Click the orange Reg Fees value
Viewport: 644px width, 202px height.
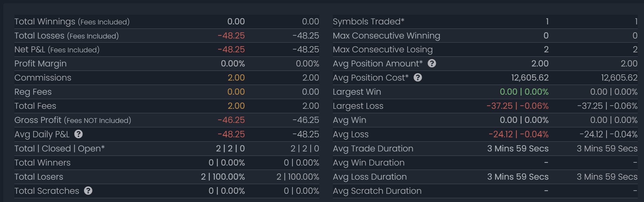point(236,92)
